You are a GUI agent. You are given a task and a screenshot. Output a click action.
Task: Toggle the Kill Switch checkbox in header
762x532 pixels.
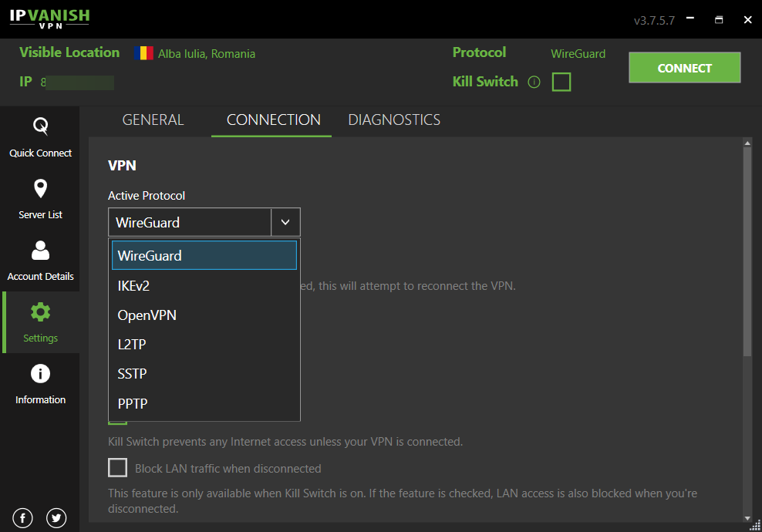point(561,82)
